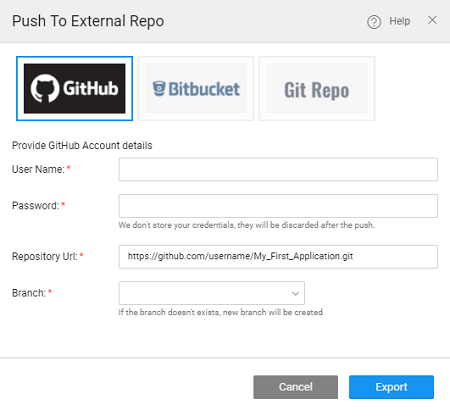This screenshot has width=450, height=416.
Task: Expand the Branch list using the chevron arrow
Action: (295, 294)
